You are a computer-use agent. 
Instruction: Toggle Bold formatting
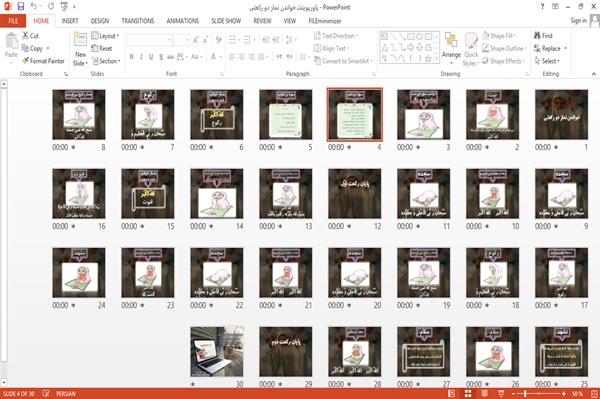[131, 57]
